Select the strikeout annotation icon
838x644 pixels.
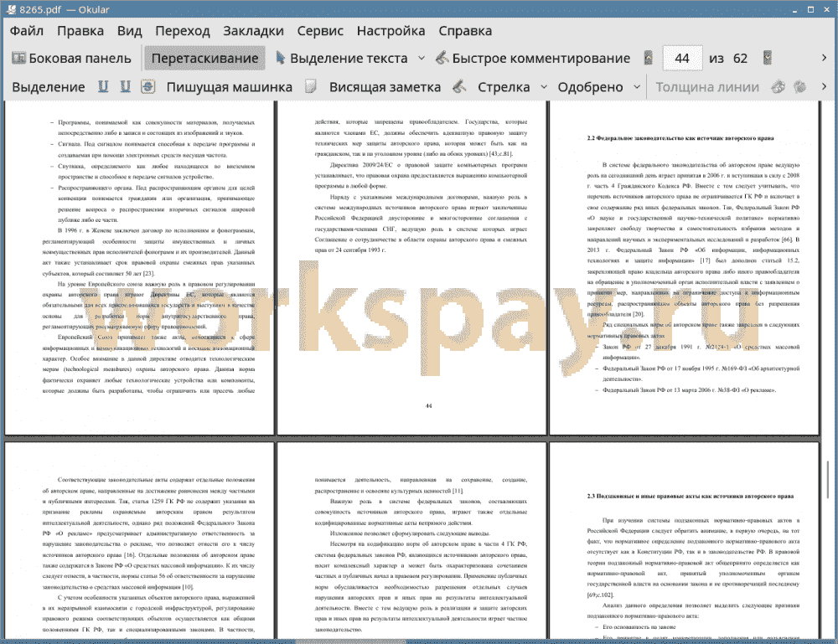click(148, 86)
